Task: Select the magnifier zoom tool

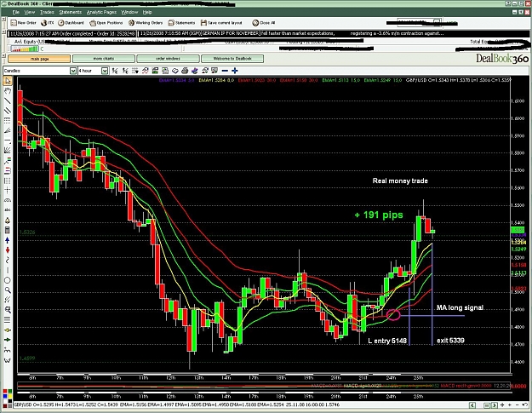Action: (8, 290)
